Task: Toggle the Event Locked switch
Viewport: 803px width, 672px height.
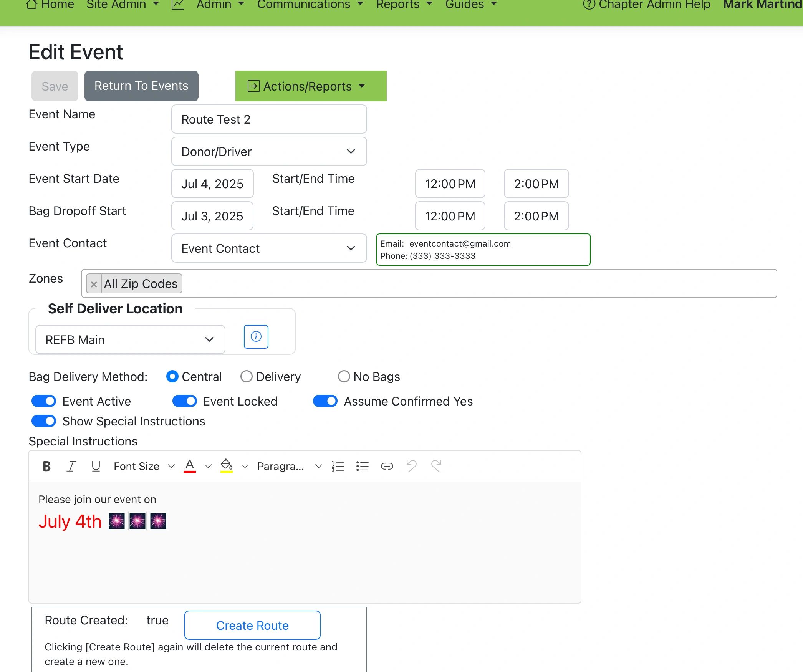Action: point(185,401)
